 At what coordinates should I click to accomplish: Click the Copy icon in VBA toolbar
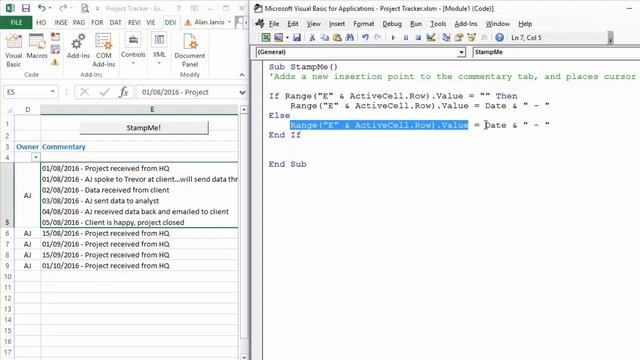(x=324, y=38)
